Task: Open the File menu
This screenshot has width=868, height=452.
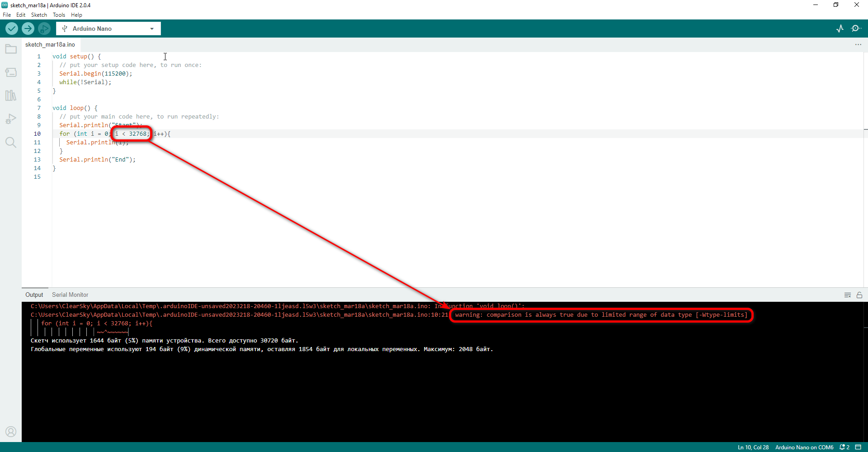Action: tap(7, 15)
